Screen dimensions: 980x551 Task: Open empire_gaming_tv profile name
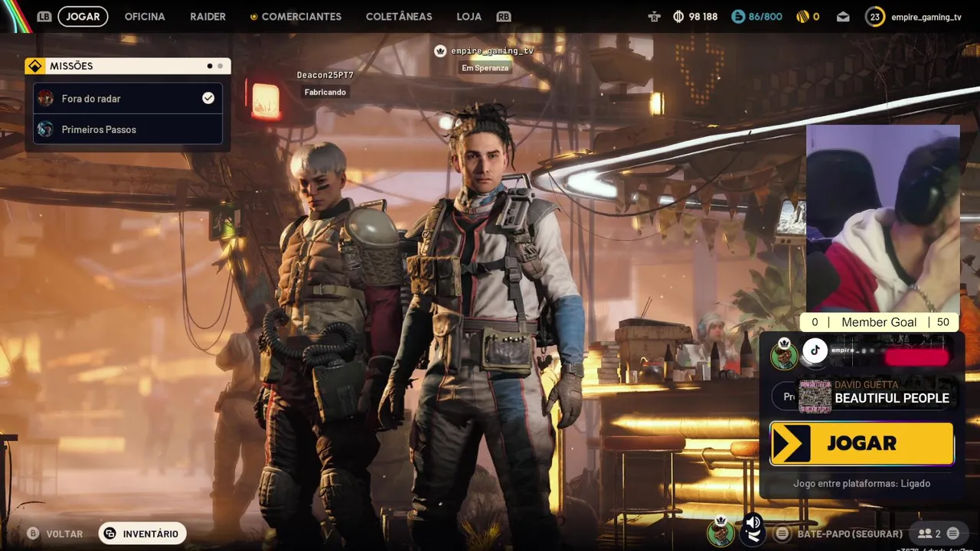[x=926, y=16]
